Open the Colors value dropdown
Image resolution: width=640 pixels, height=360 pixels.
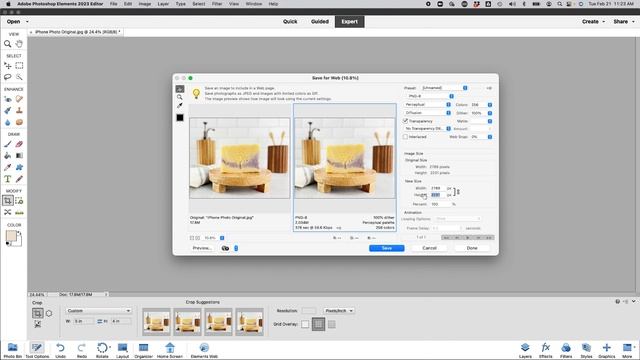tap(490, 104)
